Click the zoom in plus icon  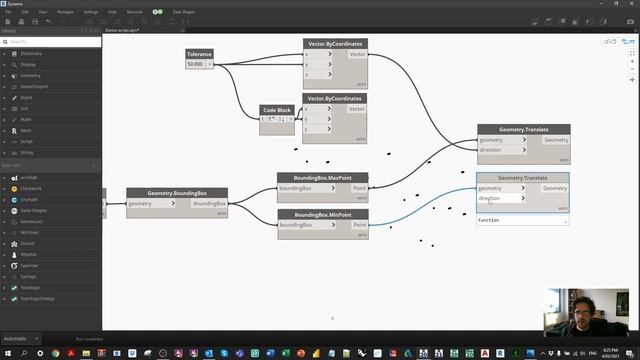(x=632, y=61)
